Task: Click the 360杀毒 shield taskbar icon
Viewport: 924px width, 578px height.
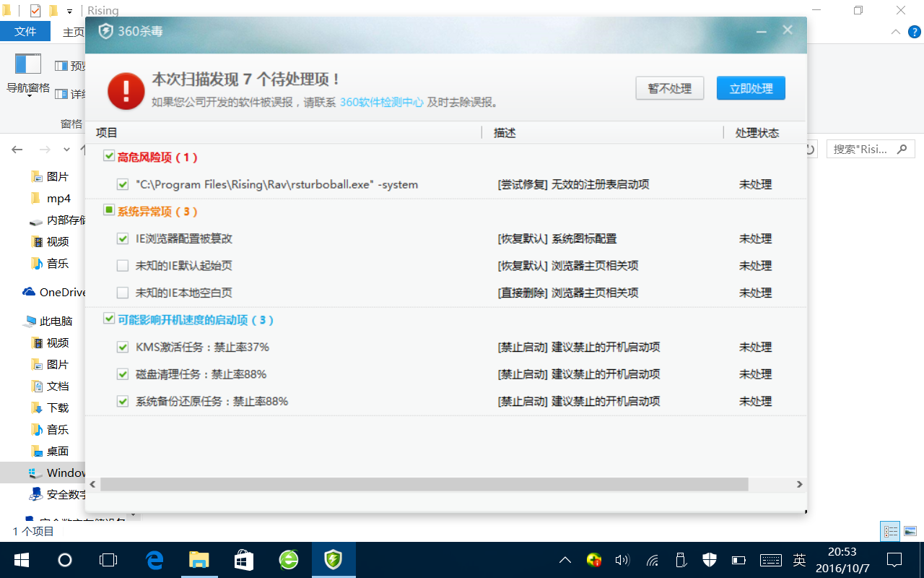Action: coord(333,560)
